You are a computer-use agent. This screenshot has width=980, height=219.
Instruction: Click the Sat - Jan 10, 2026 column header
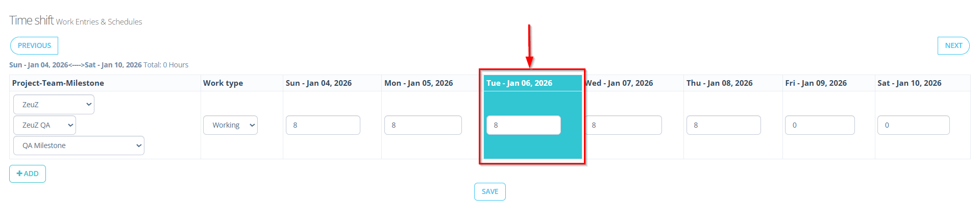coord(909,83)
